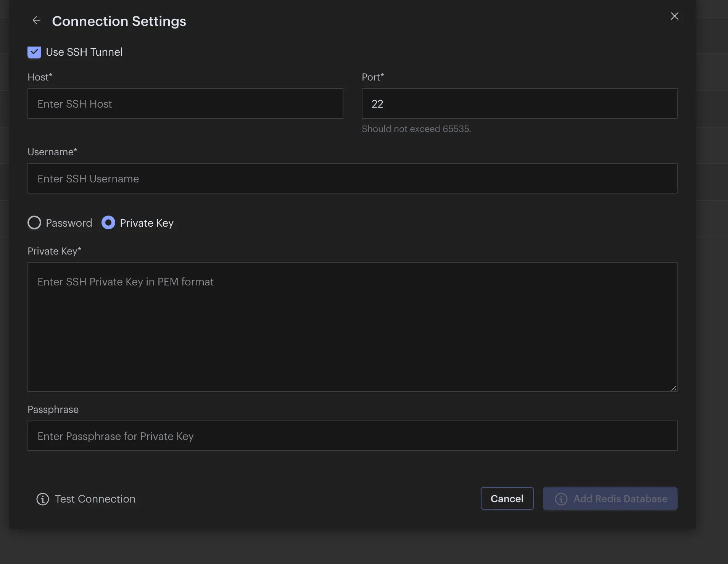Go back using the left arrow icon

[x=36, y=21]
